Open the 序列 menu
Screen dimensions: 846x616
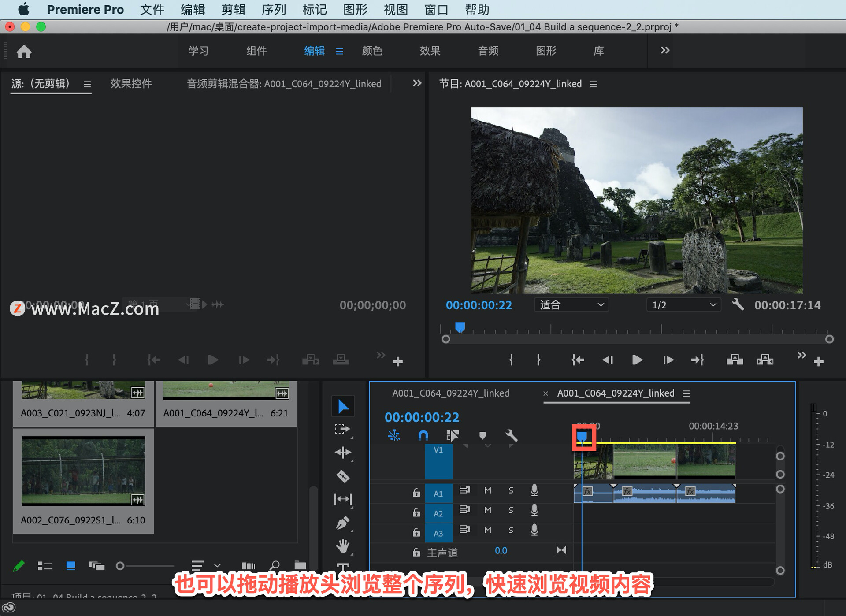(x=274, y=9)
